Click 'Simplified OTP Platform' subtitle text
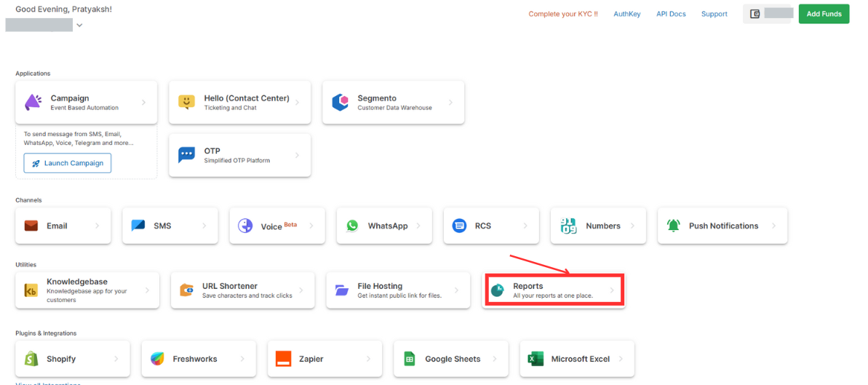The image size is (868, 385). [x=237, y=161]
